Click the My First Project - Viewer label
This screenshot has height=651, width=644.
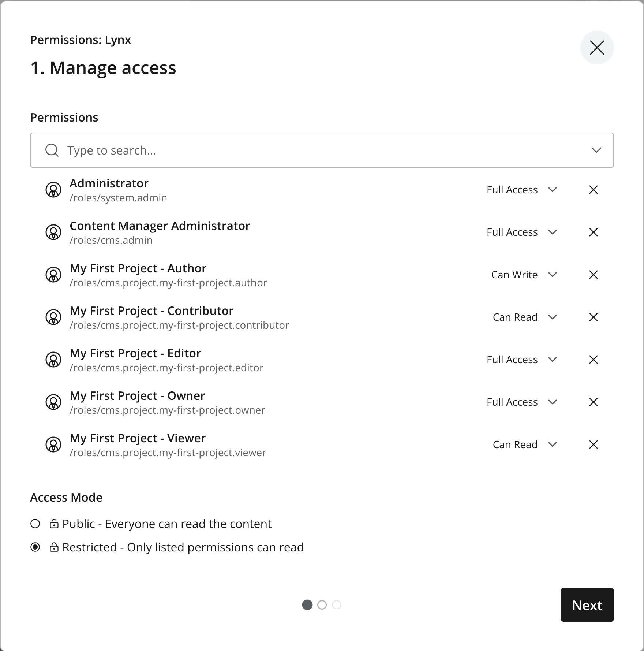[x=138, y=438]
